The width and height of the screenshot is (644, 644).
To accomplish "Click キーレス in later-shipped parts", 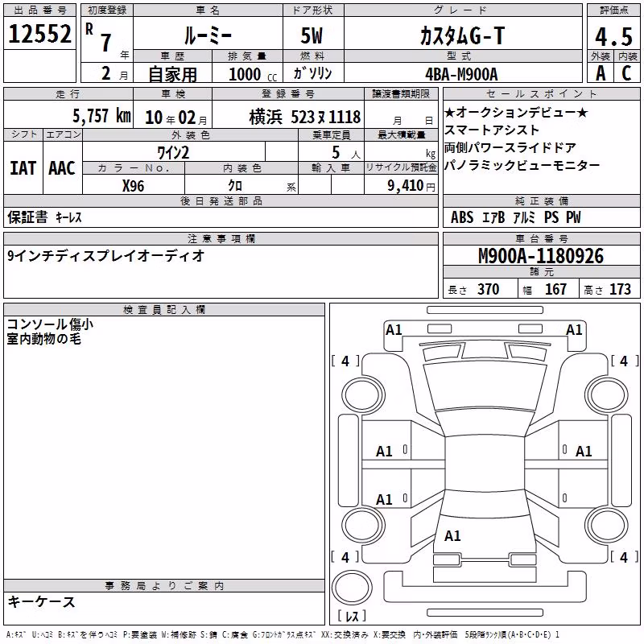I will coord(68,217).
